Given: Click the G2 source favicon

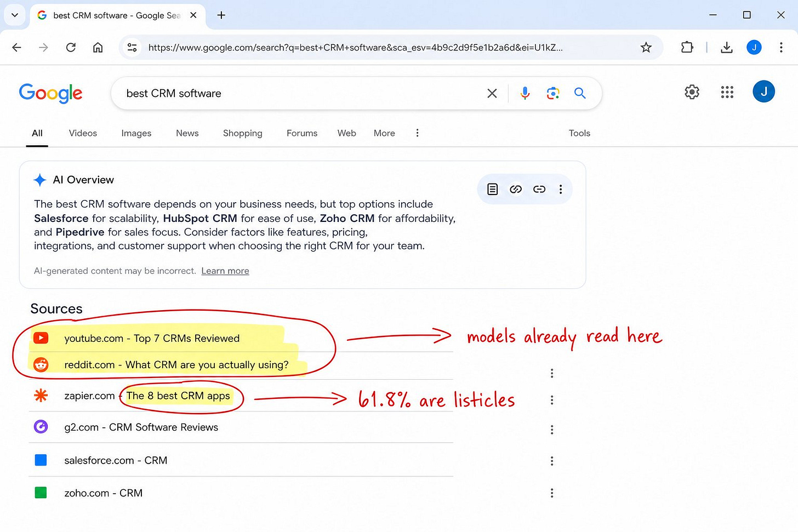Looking at the screenshot, I should (x=41, y=426).
